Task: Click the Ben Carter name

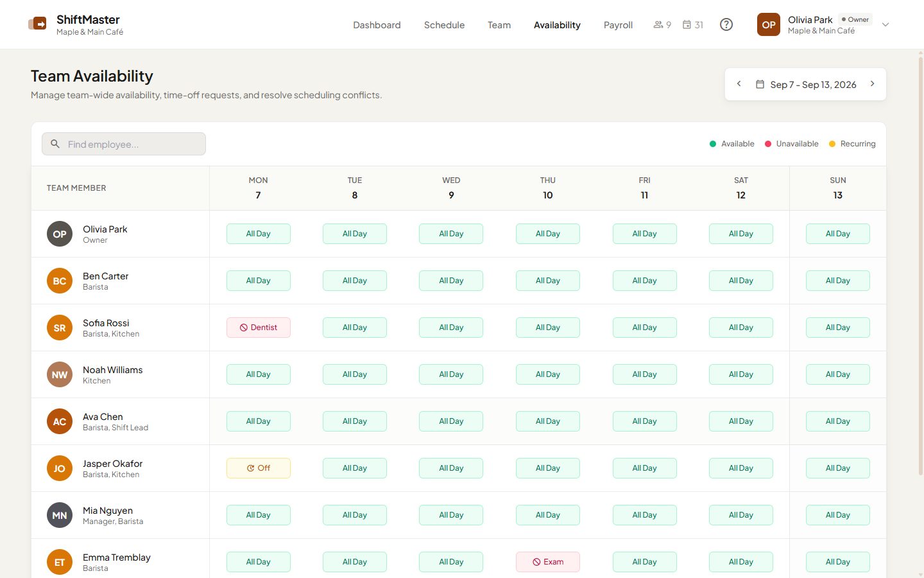Action: click(x=106, y=276)
